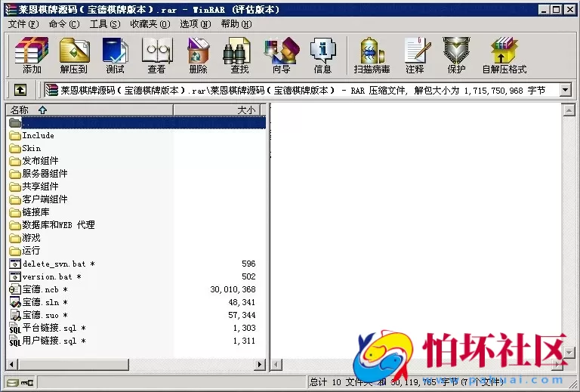Open the 向导 (Wizard) toolbar icon
580x392 pixels.
tap(281, 55)
